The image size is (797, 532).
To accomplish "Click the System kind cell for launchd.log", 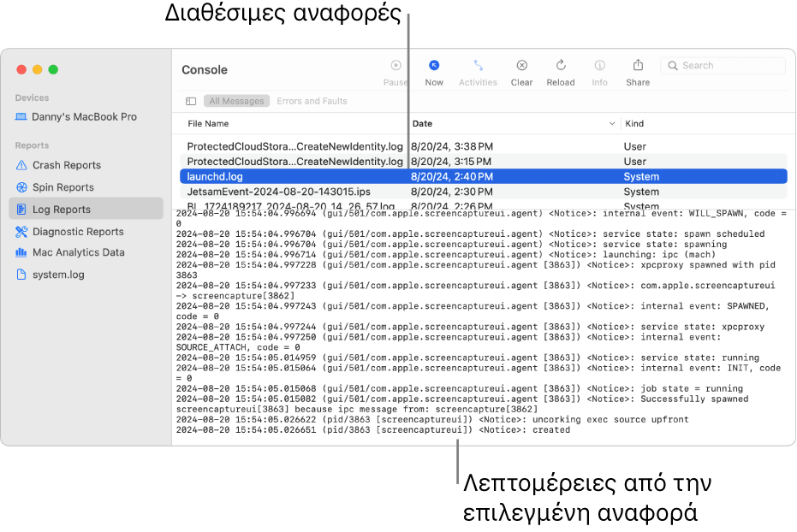I will (x=641, y=177).
